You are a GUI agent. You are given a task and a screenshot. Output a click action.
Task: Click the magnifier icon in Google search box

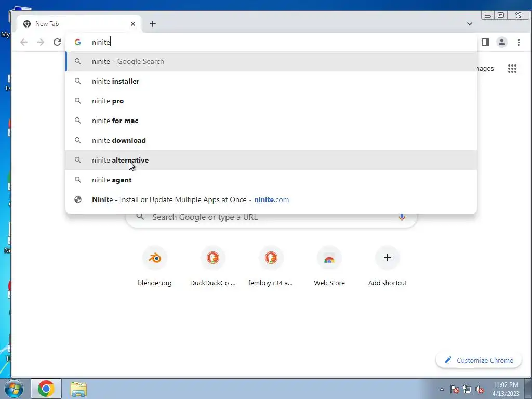(x=140, y=217)
